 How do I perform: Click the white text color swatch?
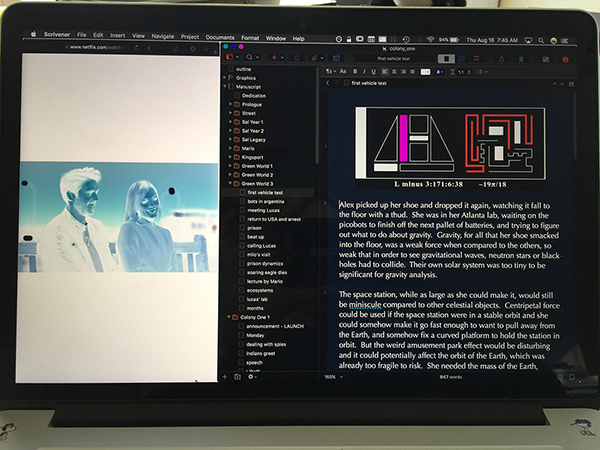(426, 72)
